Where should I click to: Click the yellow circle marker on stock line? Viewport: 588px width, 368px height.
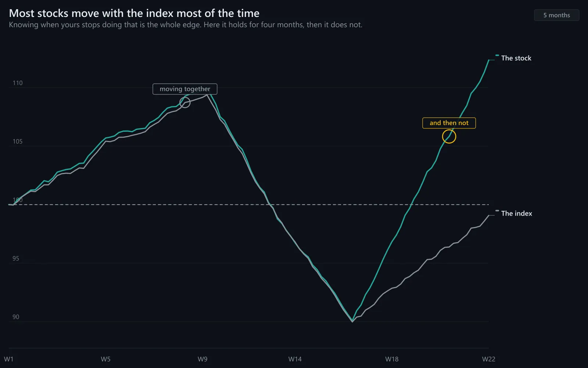pyautogui.click(x=449, y=137)
